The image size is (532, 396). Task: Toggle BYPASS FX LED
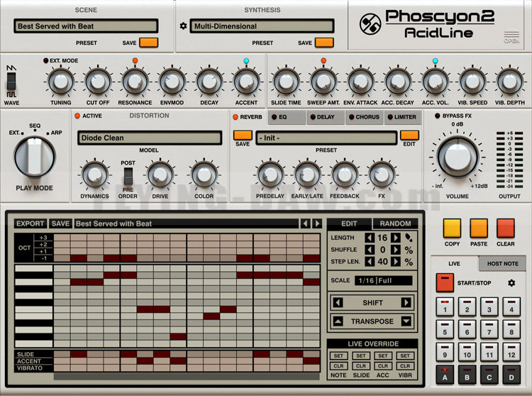[x=438, y=116]
